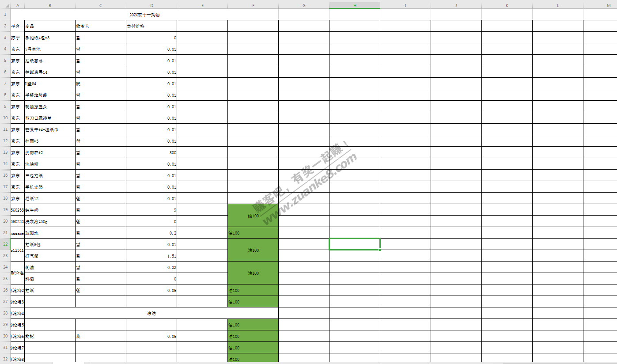This screenshot has height=364, width=617.
Task: Select the '7号电池' product cell
Action: point(50,49)
